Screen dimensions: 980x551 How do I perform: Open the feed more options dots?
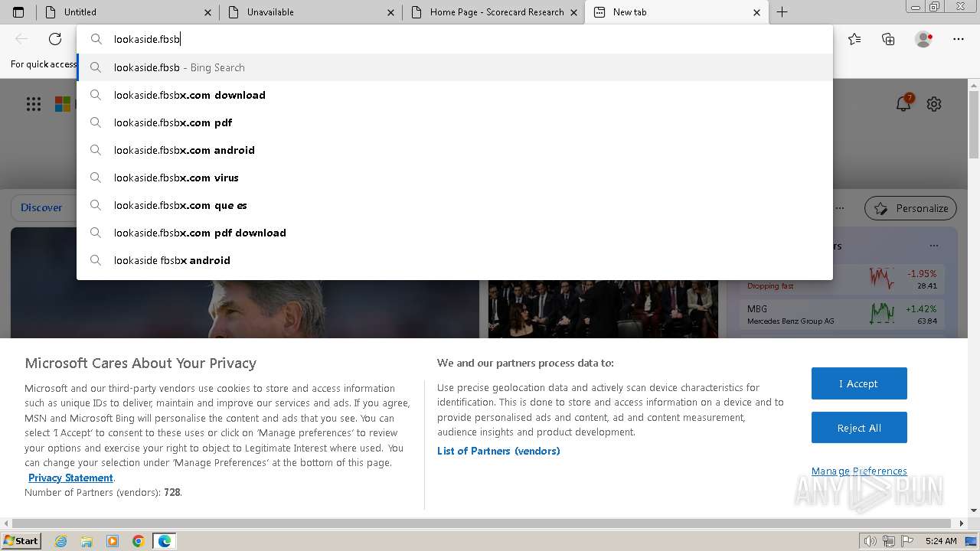click(840, 208)
